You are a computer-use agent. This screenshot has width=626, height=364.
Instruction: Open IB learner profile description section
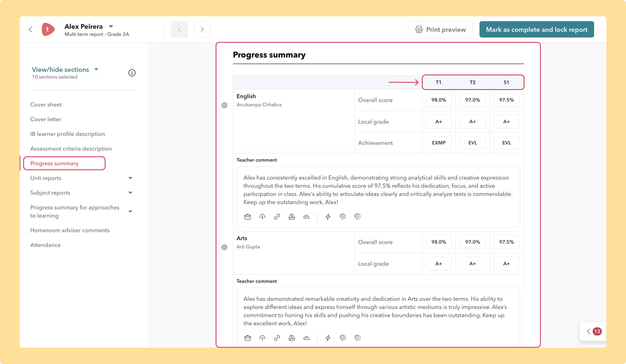tap(68, 134)
